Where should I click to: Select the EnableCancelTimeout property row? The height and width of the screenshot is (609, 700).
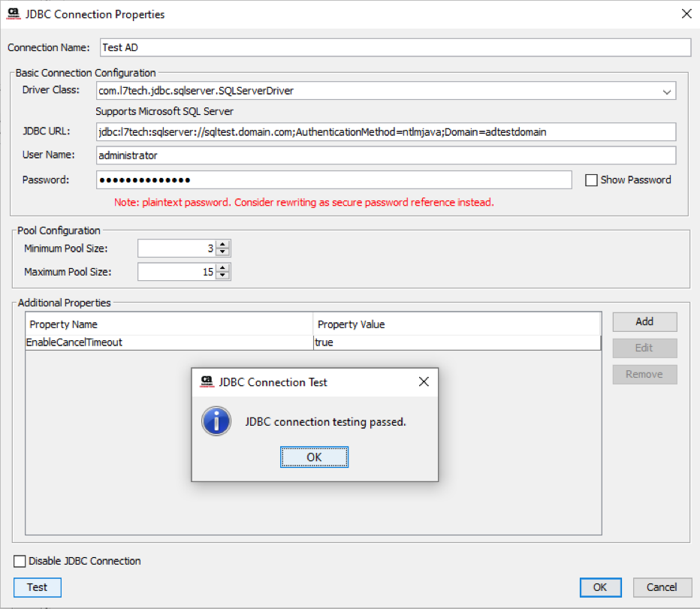pos(169,342)
